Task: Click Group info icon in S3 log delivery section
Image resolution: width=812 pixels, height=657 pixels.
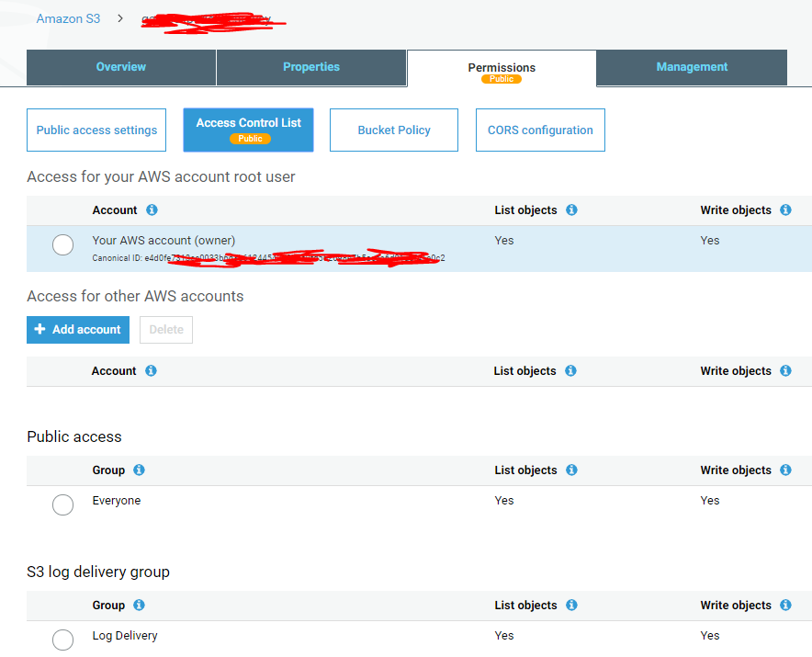Action: (139, 606)
